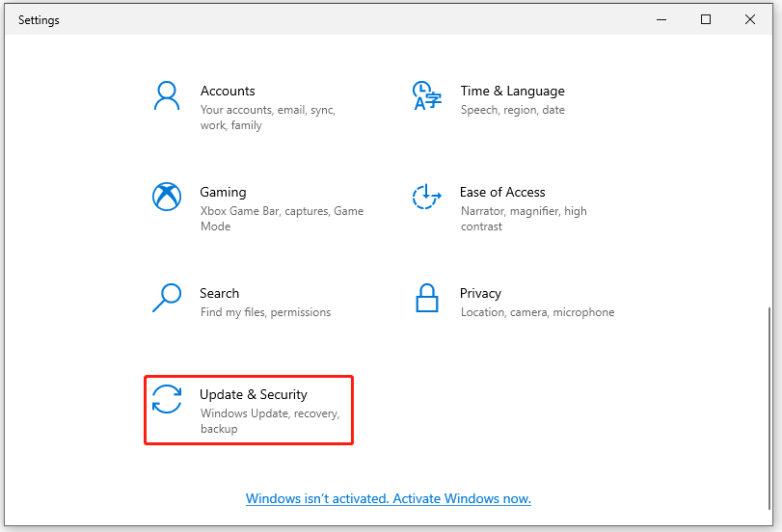This screenshot has width=782, height=532.
Task: Click 'Location, camera, microphone' text
Action: [x=538, y=312]
